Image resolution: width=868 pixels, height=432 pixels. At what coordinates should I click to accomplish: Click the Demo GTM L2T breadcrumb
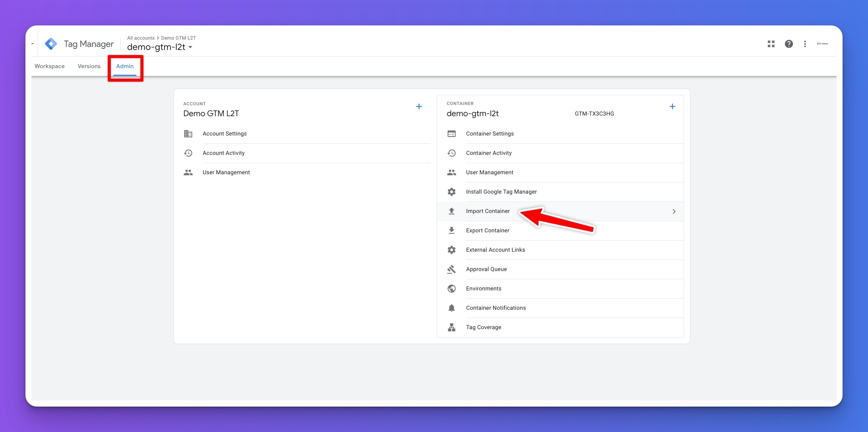[178, 38]
